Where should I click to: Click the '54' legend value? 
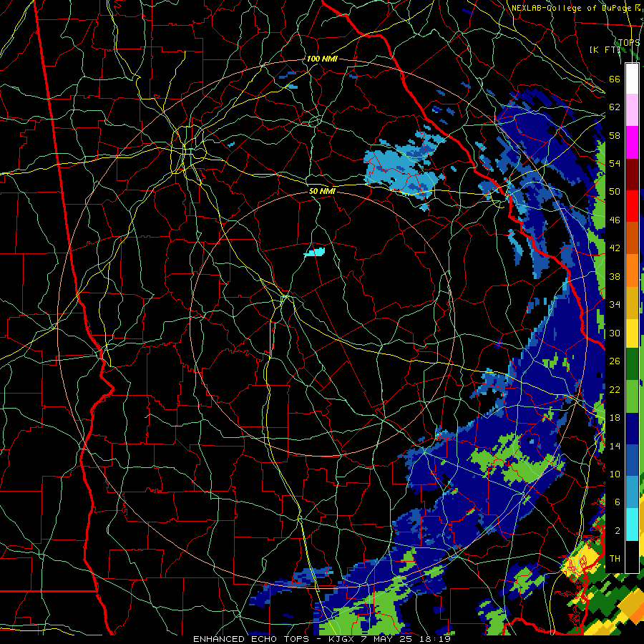tap(615, 163)
